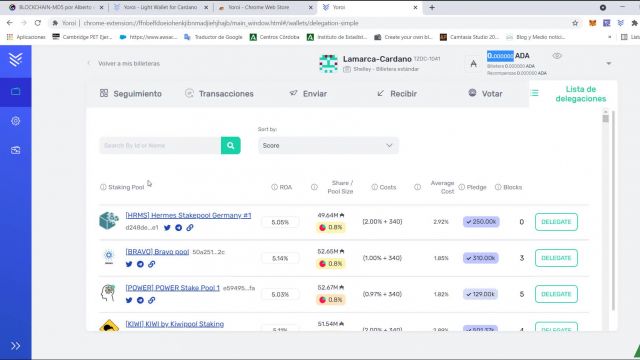The height and width of the screenshot is (360, 640).
Task: Focus the Search By Id or Name field
Action: pyautogui.click(x=160, y=146)
